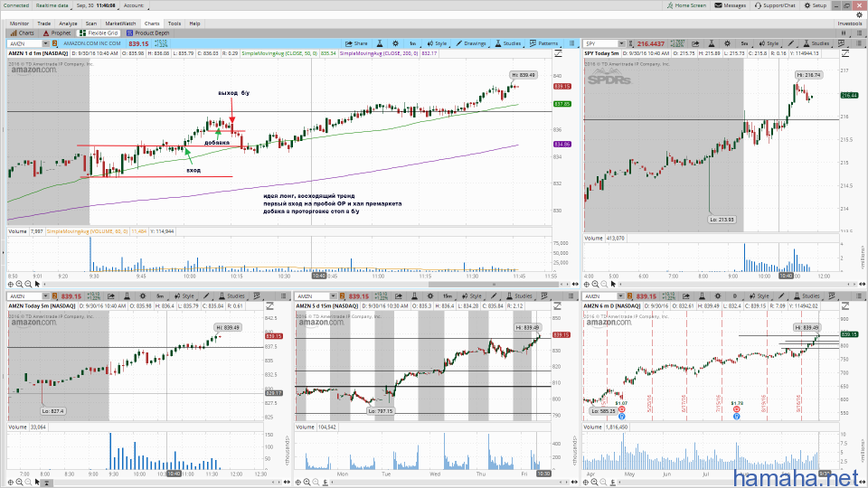868x488 pixels.
Task: Click horizontal scrollbar under top AMZN chart
Action: point(496,285)
